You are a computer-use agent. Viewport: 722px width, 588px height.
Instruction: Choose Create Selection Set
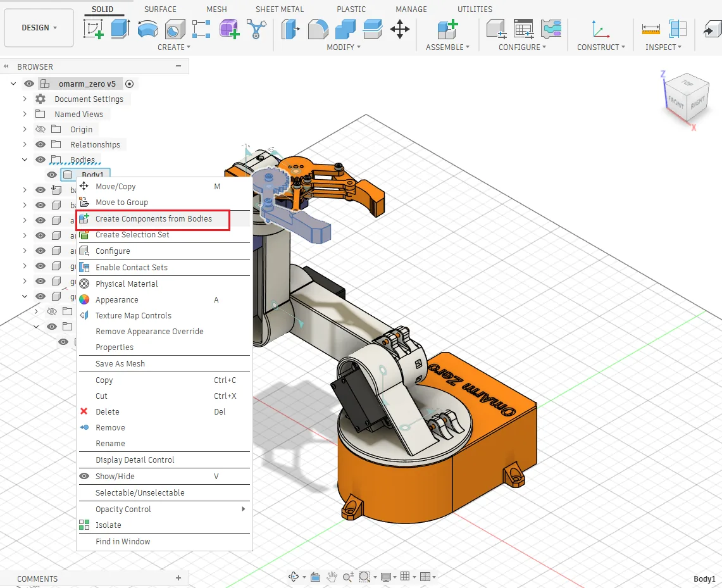pyautogui.click(x=165, y=235)
